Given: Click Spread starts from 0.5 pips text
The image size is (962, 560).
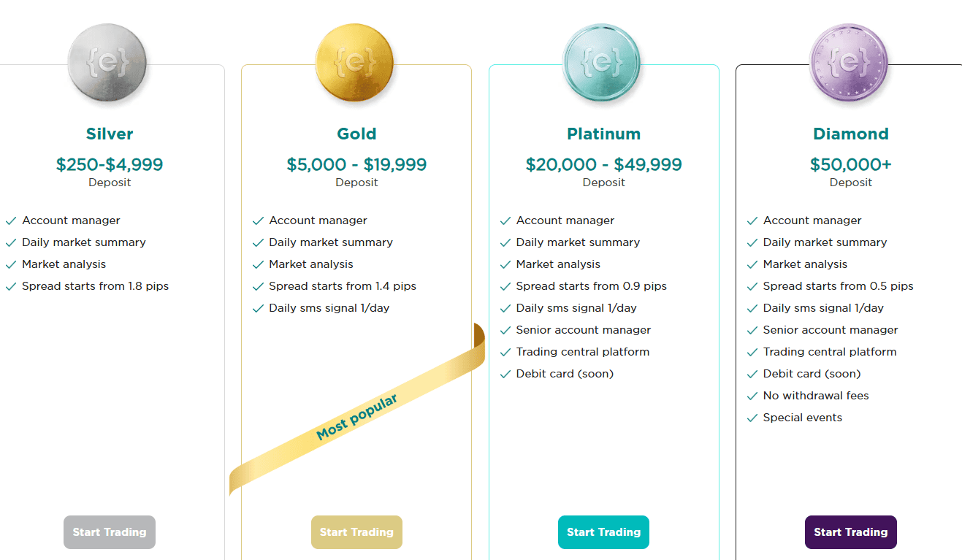Looking at the screenshot, I should 837,285.
